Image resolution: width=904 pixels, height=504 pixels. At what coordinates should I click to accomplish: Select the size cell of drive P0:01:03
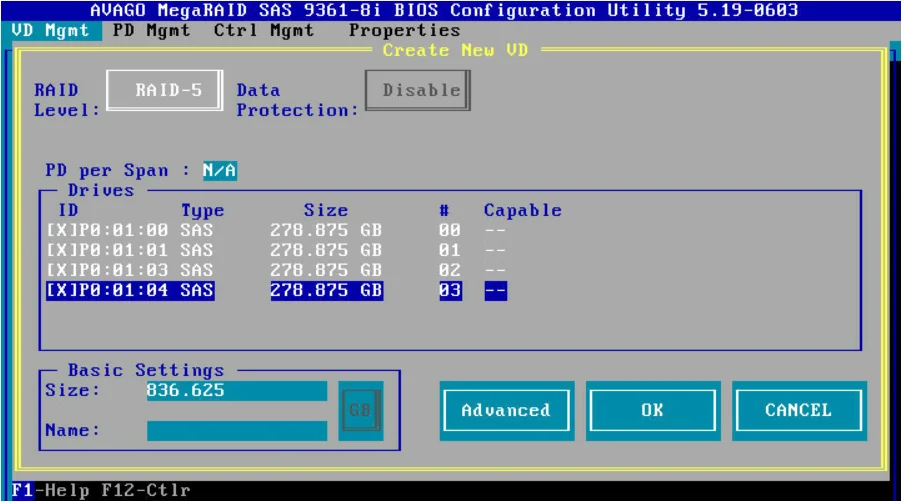326,270
